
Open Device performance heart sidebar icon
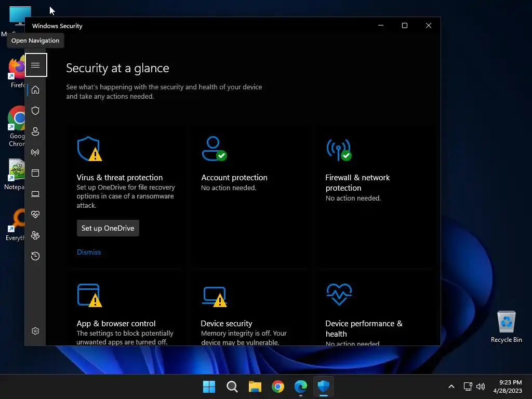click(35, 215)
